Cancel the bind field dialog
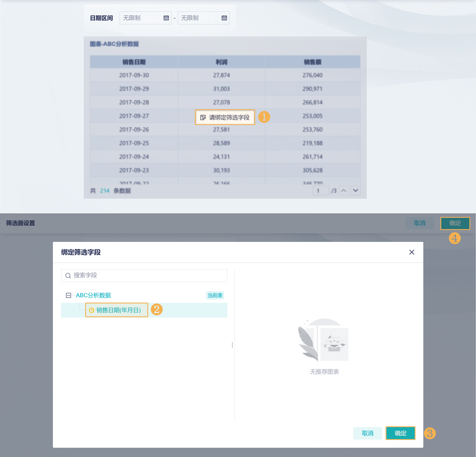The image size is (476, 457). [367, 433]
